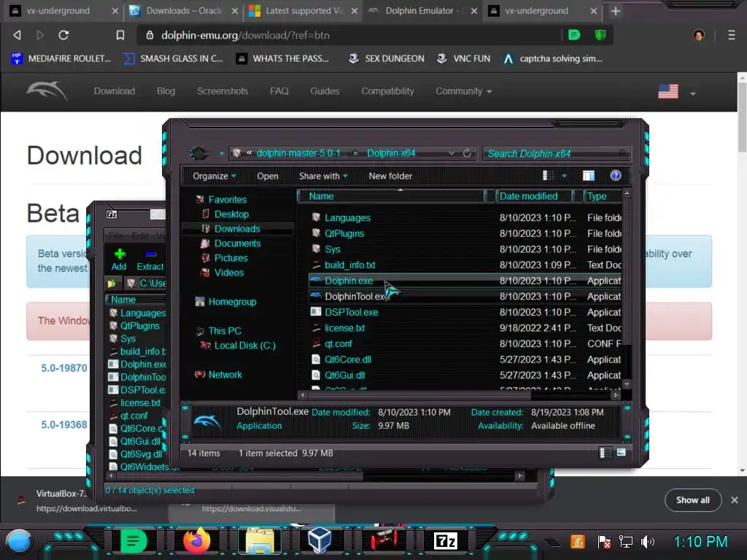Open the browser hamburger menu
The width and height of the screenshot is (747, 560).
pos(731,35)
